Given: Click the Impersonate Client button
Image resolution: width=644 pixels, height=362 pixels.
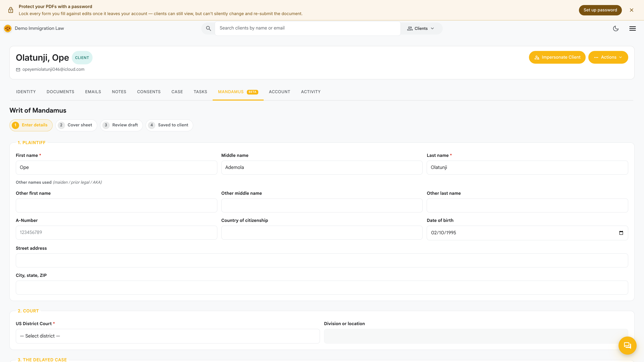Looking at the screenshot, I should pyautogui.click(x=557, y=57).
